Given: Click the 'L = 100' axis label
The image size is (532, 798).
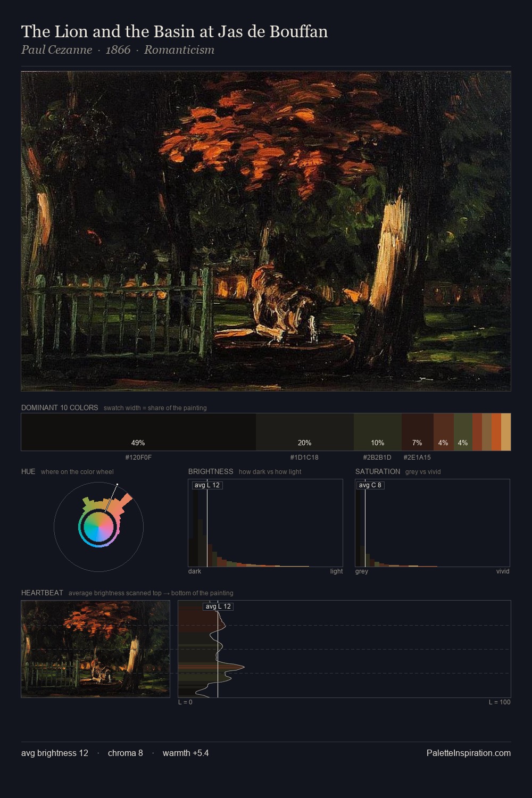Looking at the screenshot, I should (x=500, y=702).
